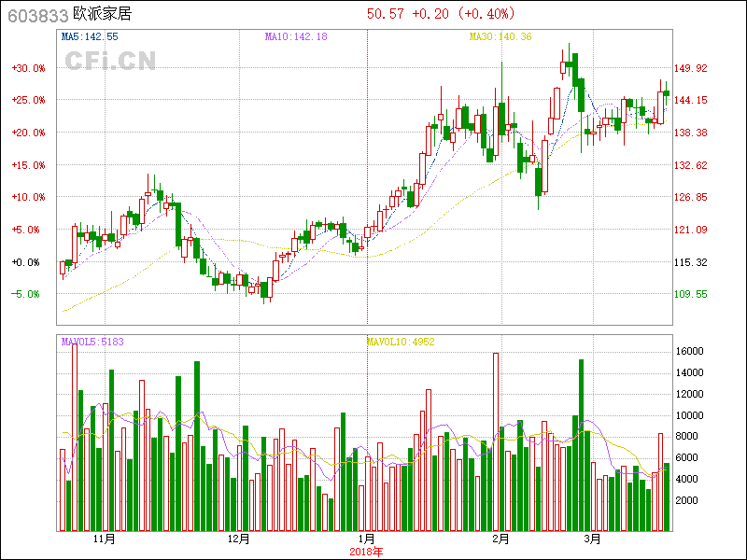This screenshot has width=747, height=560.
Task: Click the 1月 date axis label
Action: coord(366,539)
